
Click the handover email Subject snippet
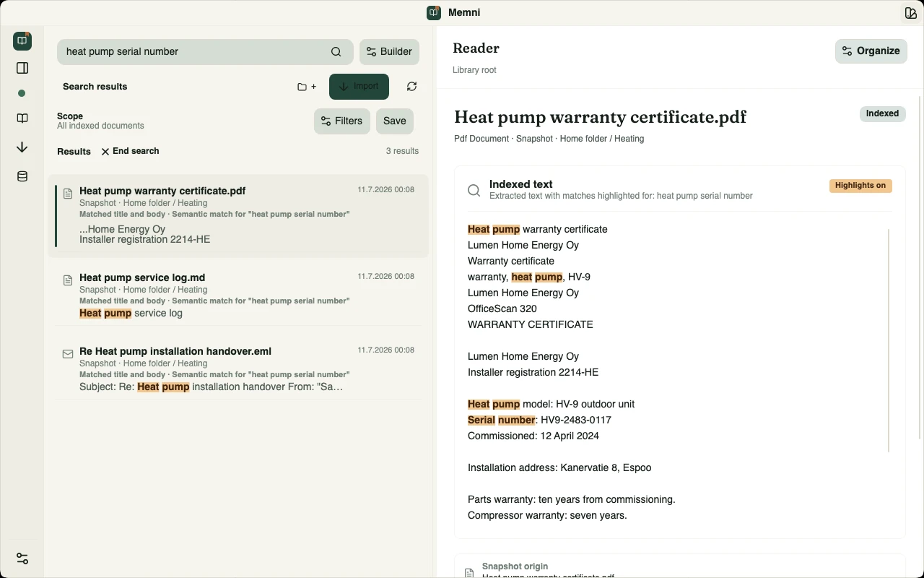pos(211,387)
